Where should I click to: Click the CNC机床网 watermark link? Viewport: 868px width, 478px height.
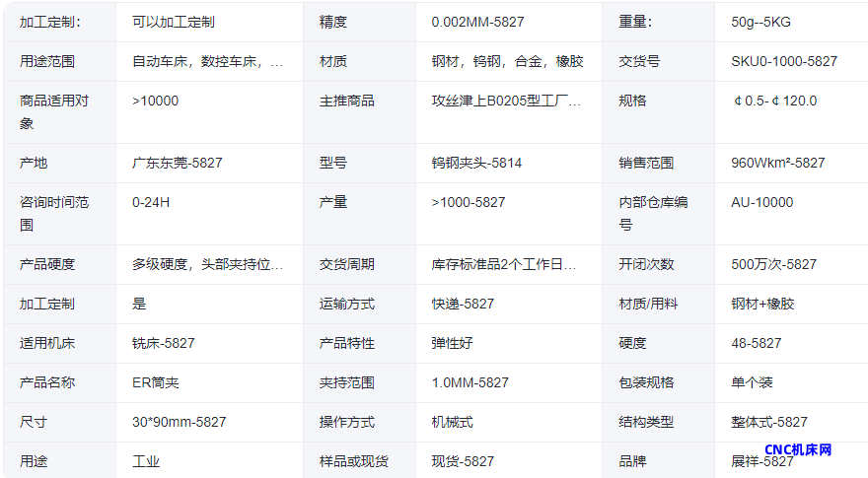[798, 450]
